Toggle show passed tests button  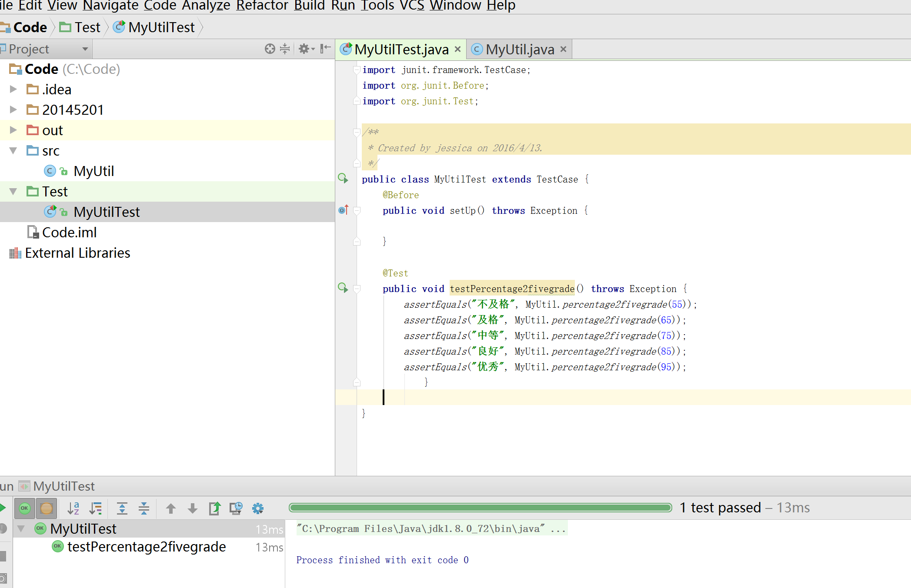click(x=25, y=508)
